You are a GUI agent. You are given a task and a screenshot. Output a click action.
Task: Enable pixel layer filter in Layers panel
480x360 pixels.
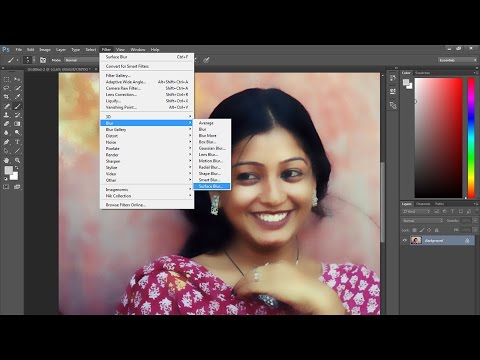pyautogui.click(x=436, y=211)
